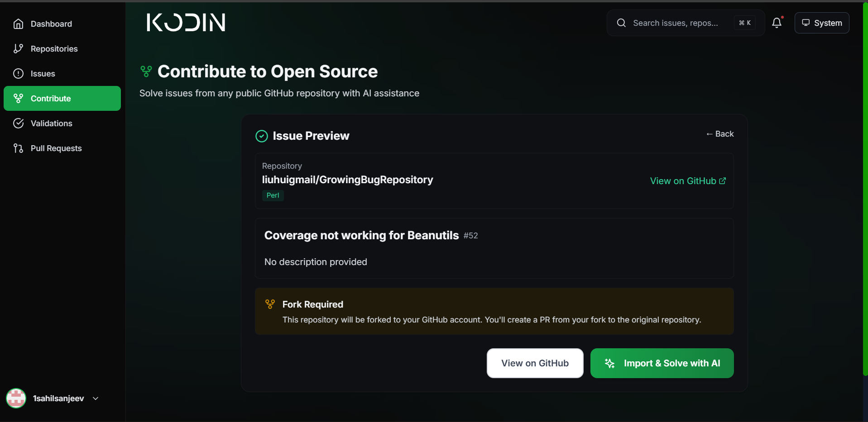
Task: Open Issues menu item
Action: click(x=62, y=74)
